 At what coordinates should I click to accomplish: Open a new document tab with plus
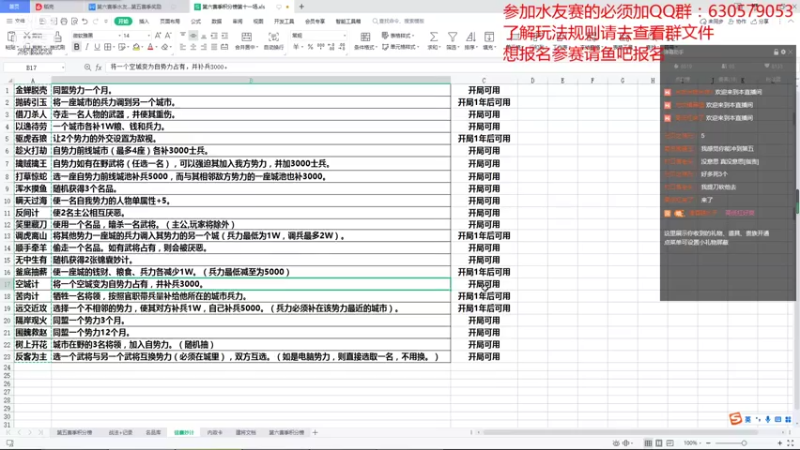coord(302,7)
